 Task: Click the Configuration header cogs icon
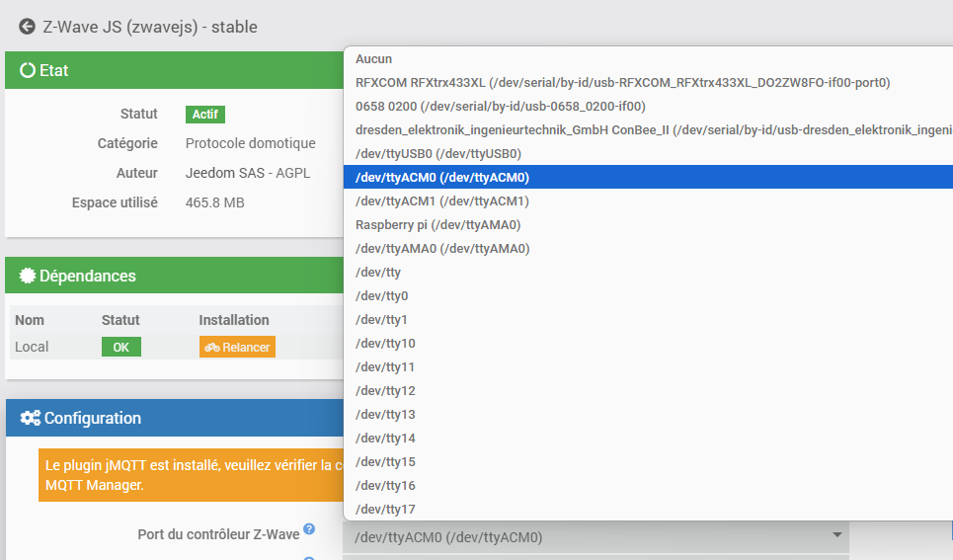31,419
